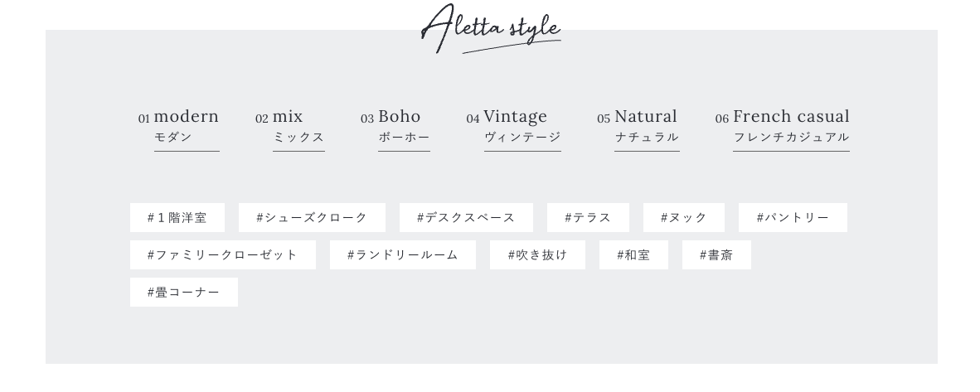Viewport: 980px width, 392px height.
Task: Choose the #ヌック tag
Action: (x=684, y=218)
